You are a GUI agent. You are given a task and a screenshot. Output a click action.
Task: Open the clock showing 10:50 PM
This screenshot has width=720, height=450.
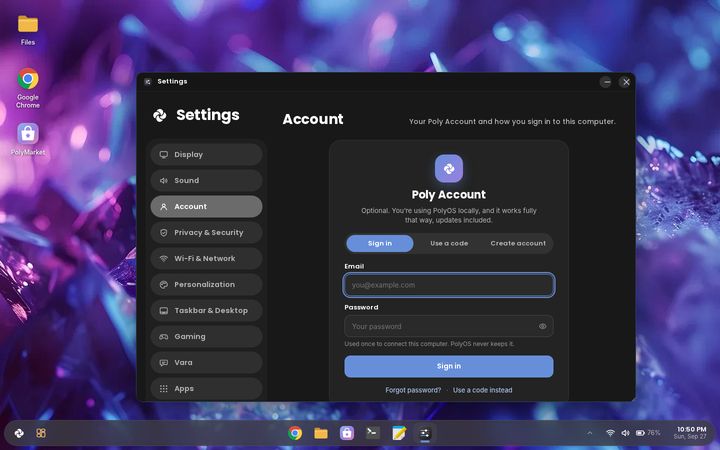pyautogui.click(x=690, y=433)
